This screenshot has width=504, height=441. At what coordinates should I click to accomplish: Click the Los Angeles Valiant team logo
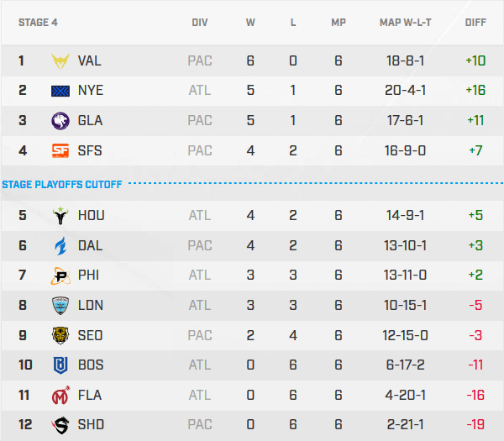click(x=61, y=60)
